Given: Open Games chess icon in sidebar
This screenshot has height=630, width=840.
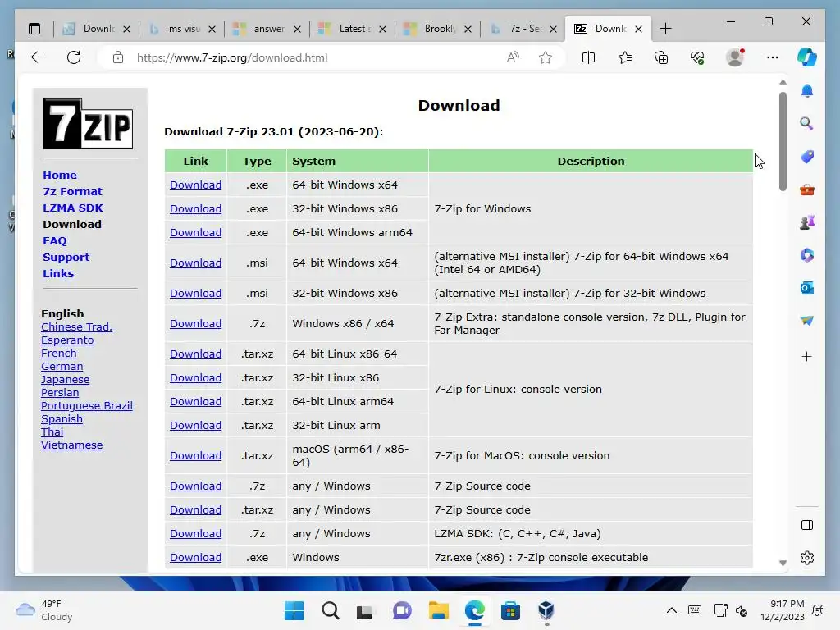Looking at the screenshot, I should [x=807, y=221].
